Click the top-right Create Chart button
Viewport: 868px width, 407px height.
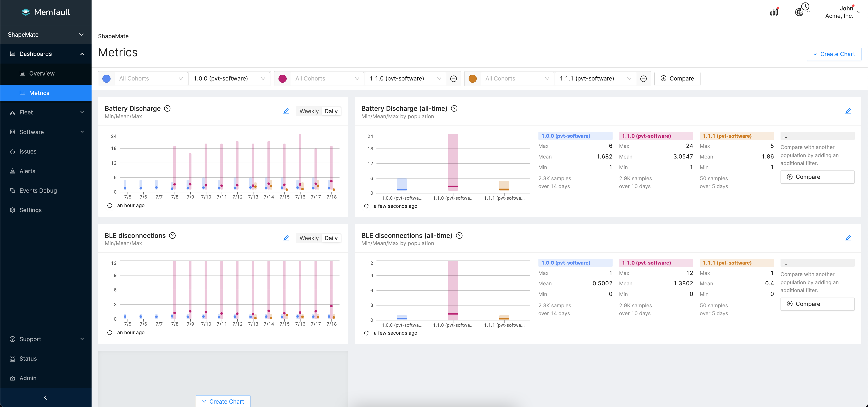coord(834,54)
